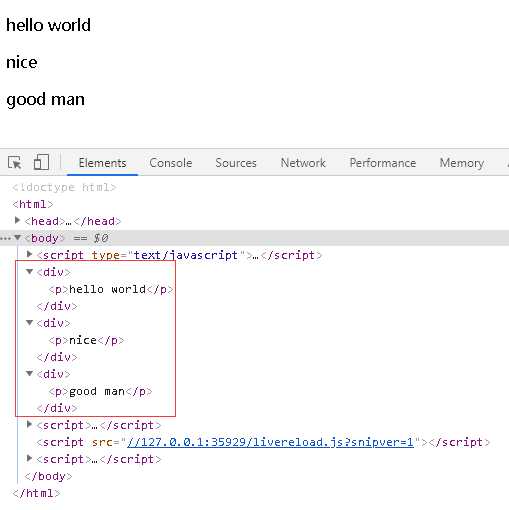Expand the head element node
509x510 pixels.
click(17, 220)
